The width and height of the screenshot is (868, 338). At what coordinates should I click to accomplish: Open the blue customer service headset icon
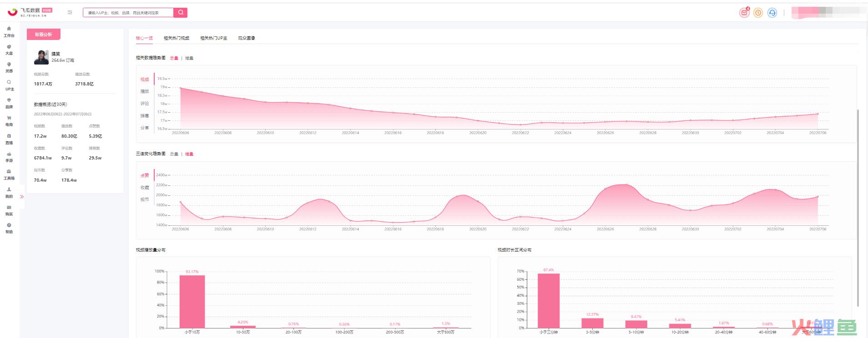coord(772,13)
